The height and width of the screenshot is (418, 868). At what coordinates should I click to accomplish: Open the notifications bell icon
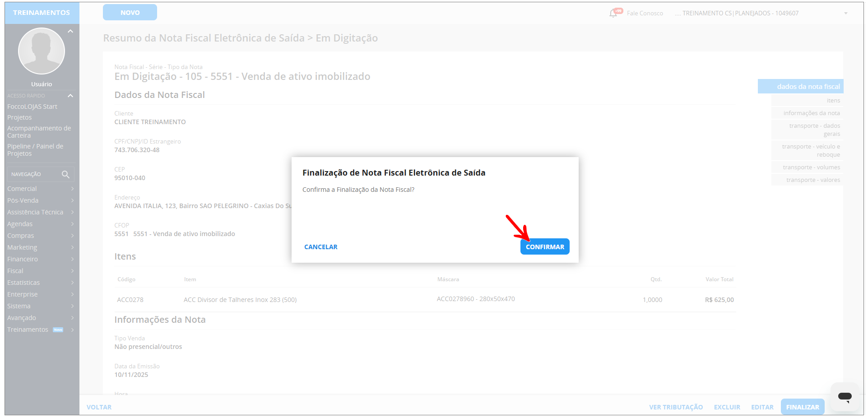pos(613,13)
